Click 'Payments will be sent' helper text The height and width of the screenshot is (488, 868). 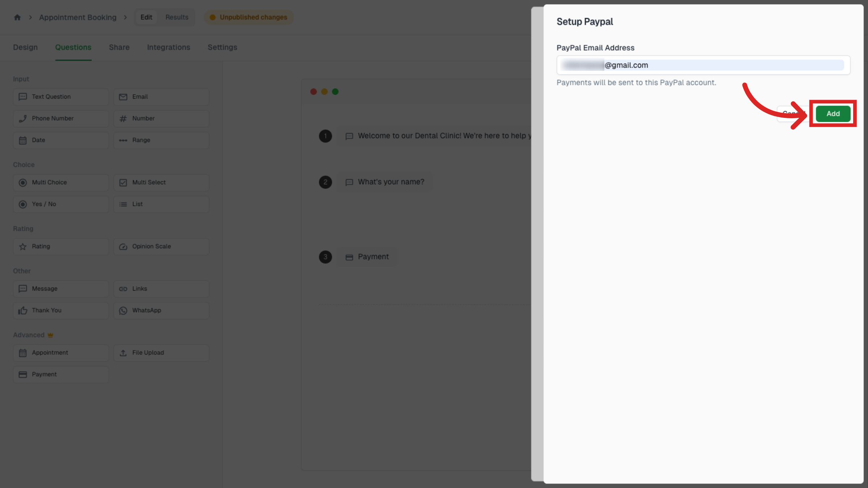click(x=636, y=82)
